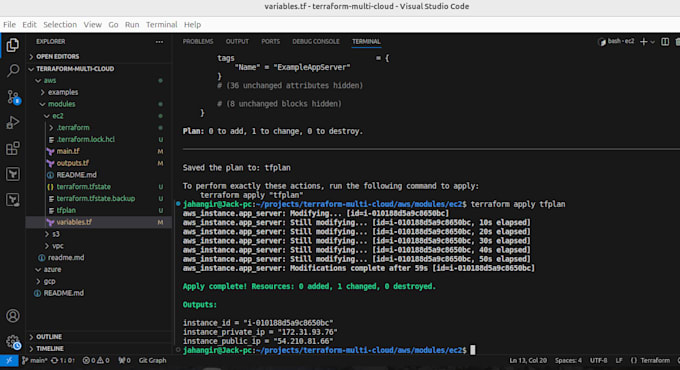Open the Search view icon
Screen dimensions: 680x370
click(x=13, y=71)
